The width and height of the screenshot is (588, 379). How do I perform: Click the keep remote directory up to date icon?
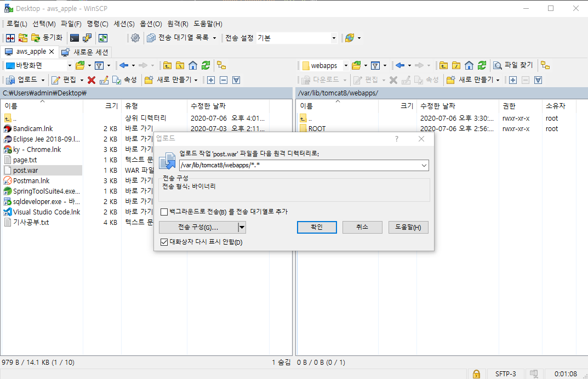pos(103,38)
